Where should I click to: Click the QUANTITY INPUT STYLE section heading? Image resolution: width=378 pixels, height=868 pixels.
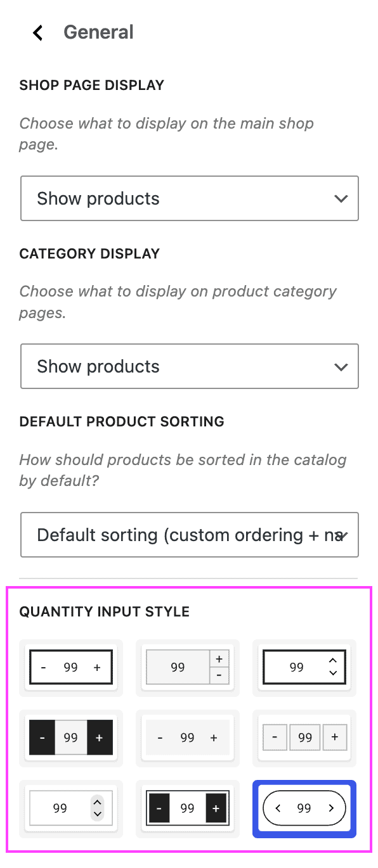(x=105, y=611)
